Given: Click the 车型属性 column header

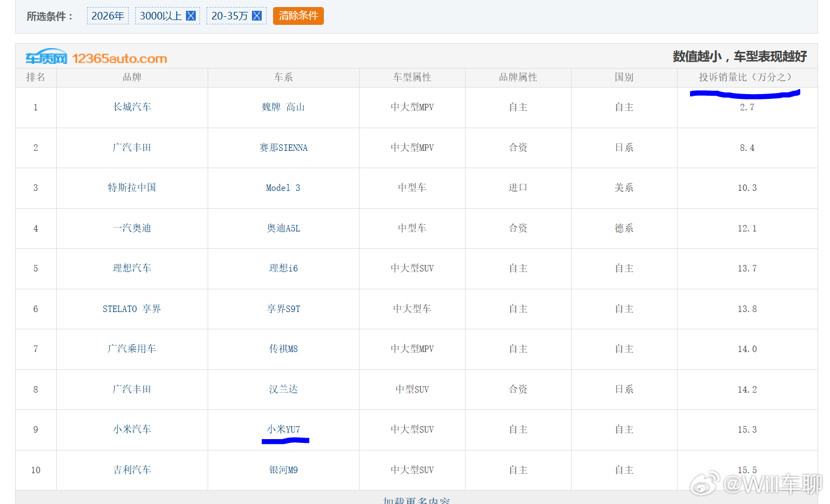Looking at the screenshot, I should [412, 77].
